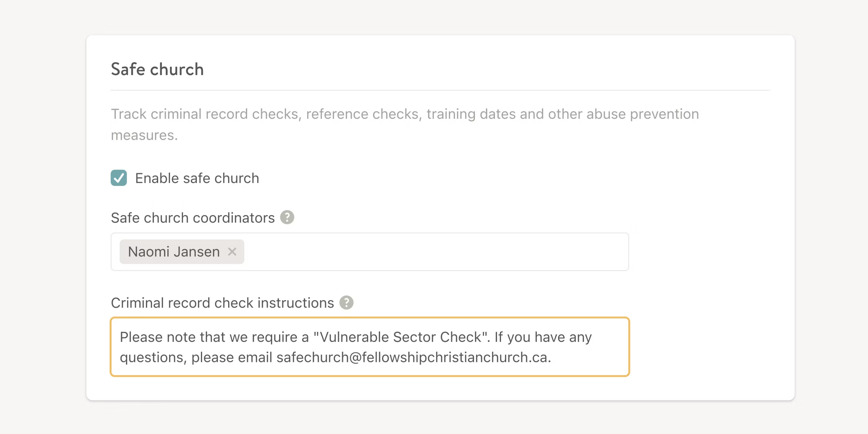The height and width of the screenshot is (434, 868).
Task: Click the divider line below Safe church heading
Action: [x=440, y=90]
